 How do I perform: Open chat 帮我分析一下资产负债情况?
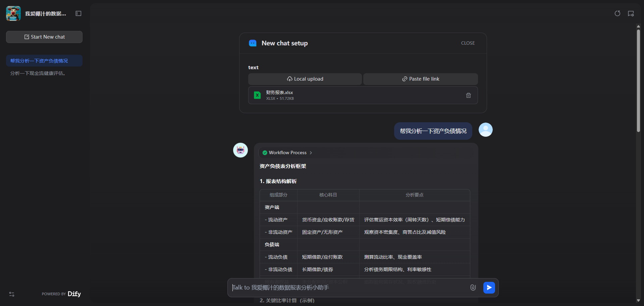44,61
